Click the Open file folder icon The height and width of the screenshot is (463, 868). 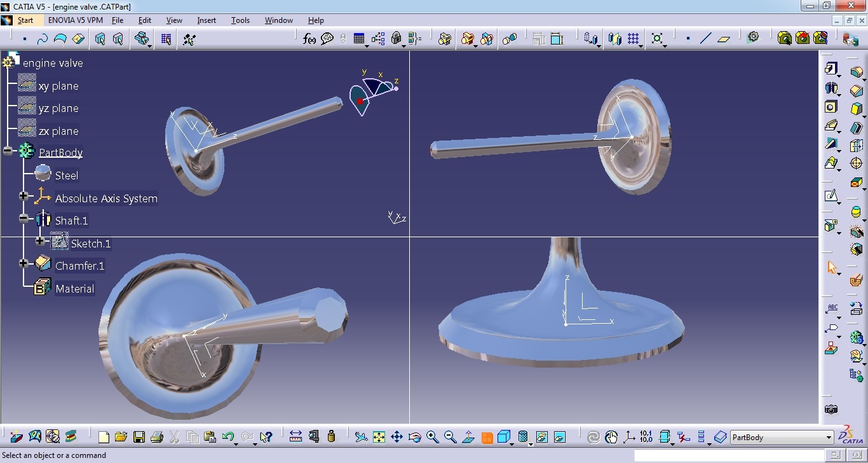click(121, 437)
